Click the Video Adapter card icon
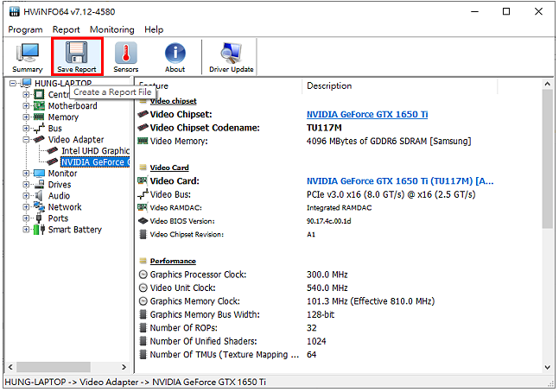 tap(39, 140)
